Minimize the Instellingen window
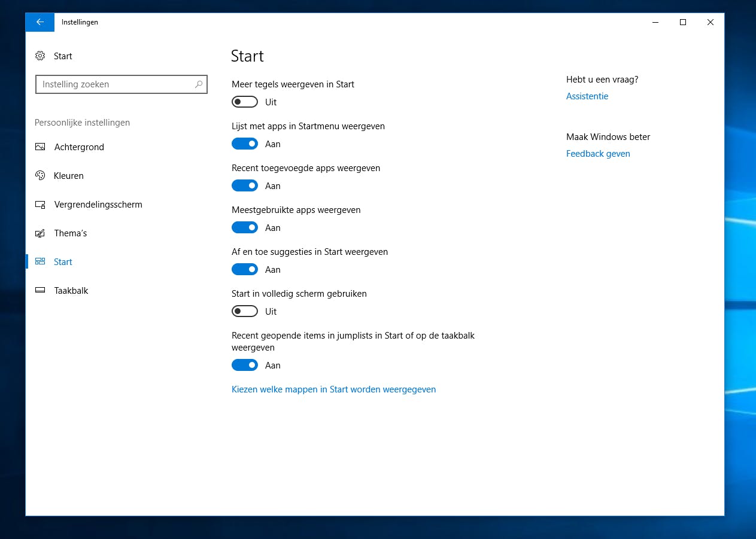Viewport: 756px width, 539px height. 655,22
